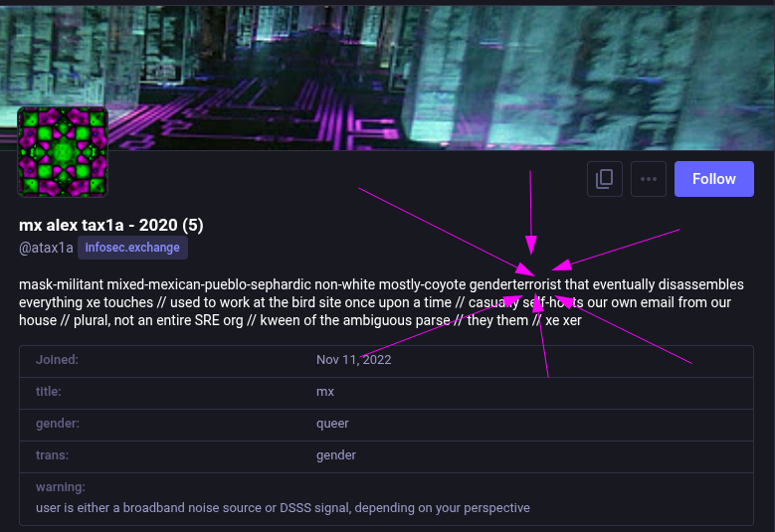Click the Joined field label
The image size is (775, 532).
57,360
